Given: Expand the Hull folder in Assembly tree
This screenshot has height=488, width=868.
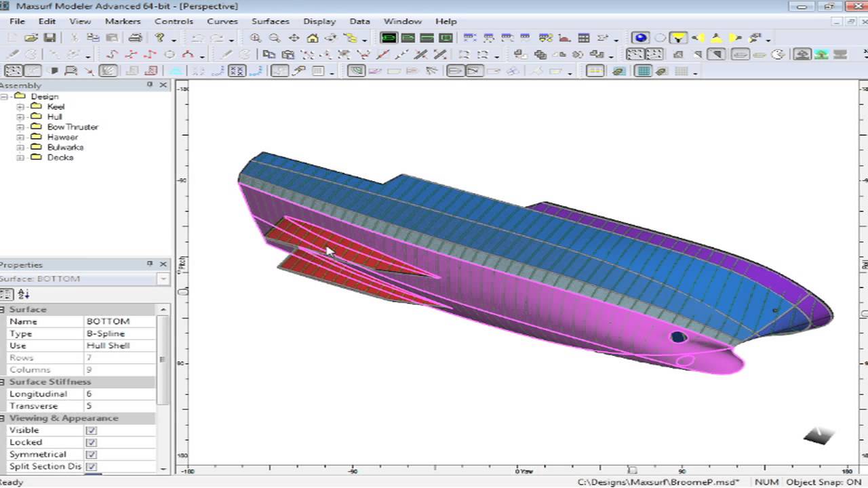Looking at the screenshot, I should click(20, 117).
